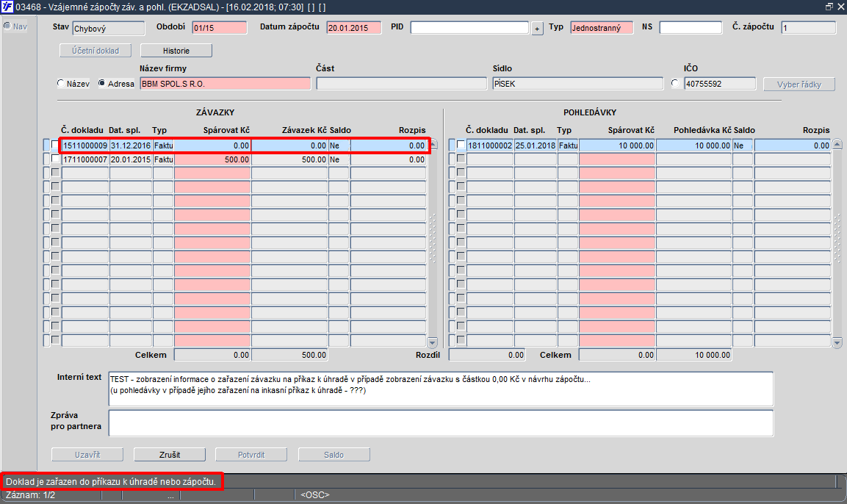847x504 pixels.
Task: Click the Závazky list scroll up arrow
Action: (433, 145)
